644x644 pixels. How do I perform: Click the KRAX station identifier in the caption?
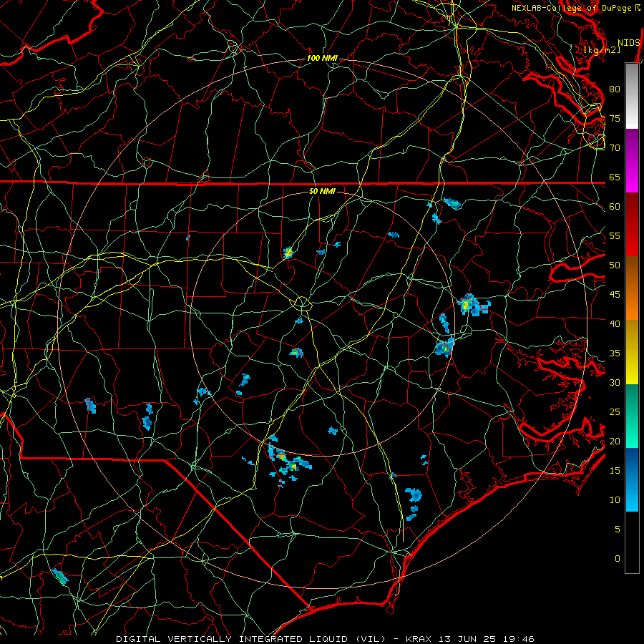419,639
